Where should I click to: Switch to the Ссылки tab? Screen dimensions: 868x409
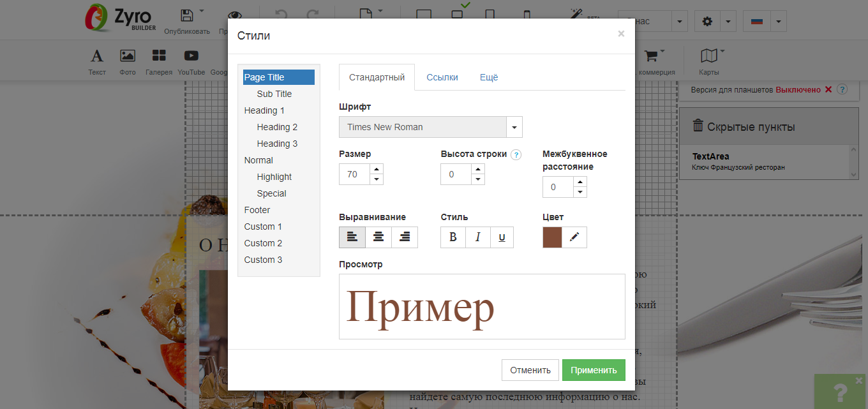[442, 77]
